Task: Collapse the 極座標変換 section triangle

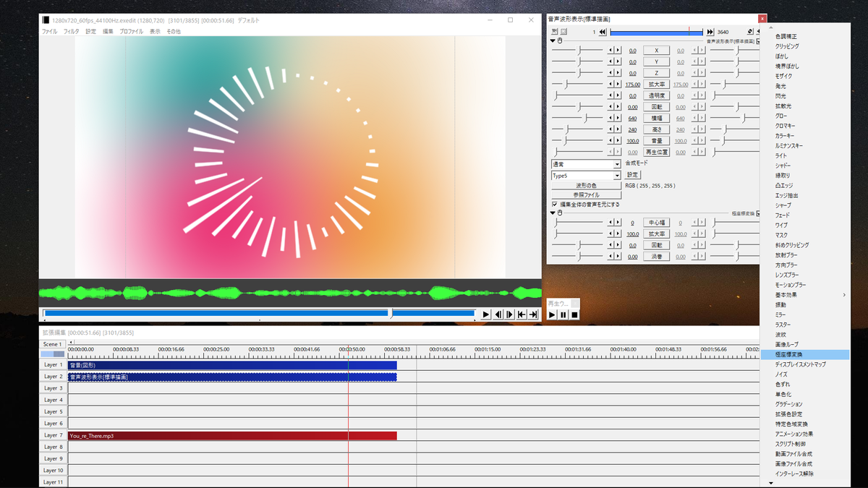Action: click(x=553, y=213)
